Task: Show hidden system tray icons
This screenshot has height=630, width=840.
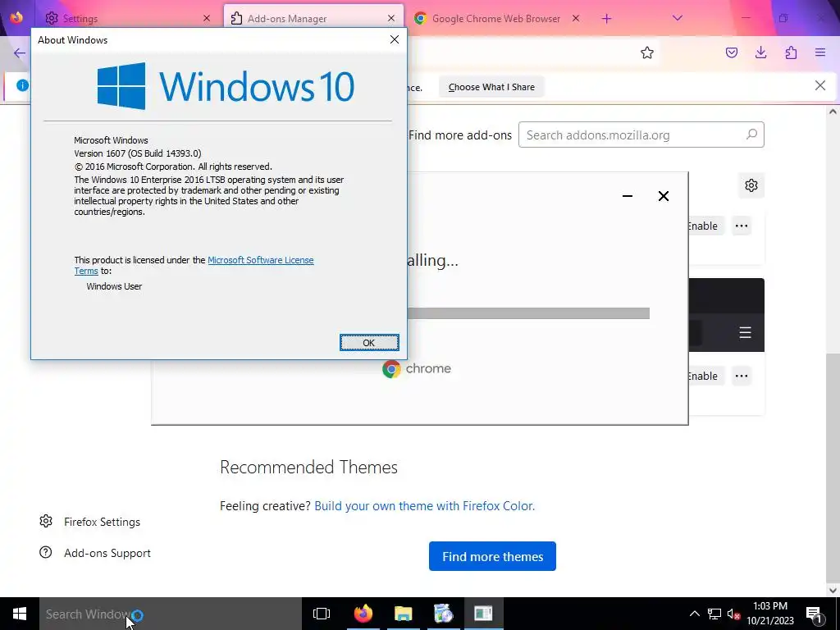Action: pos(694,614)
